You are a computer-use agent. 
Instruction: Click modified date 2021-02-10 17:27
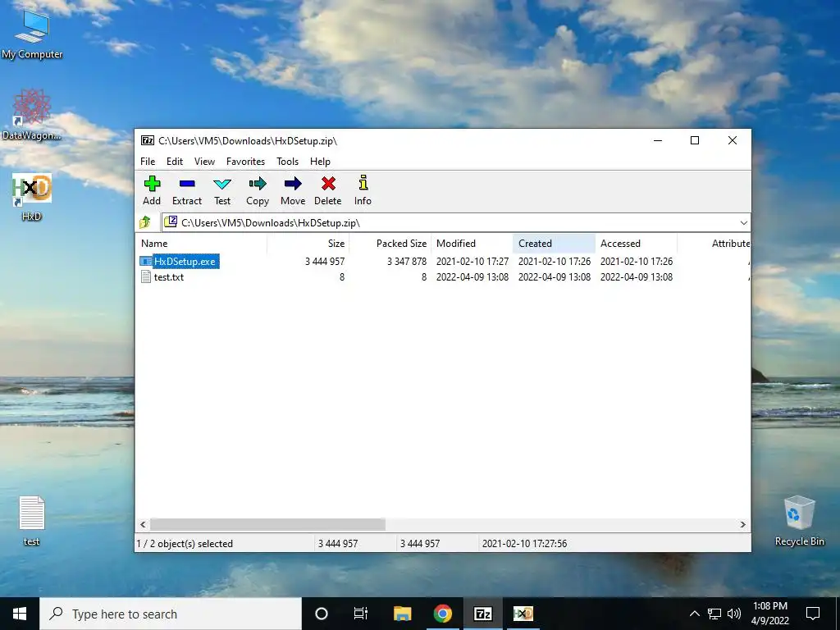pyautogui.click(x=472, y=262)
